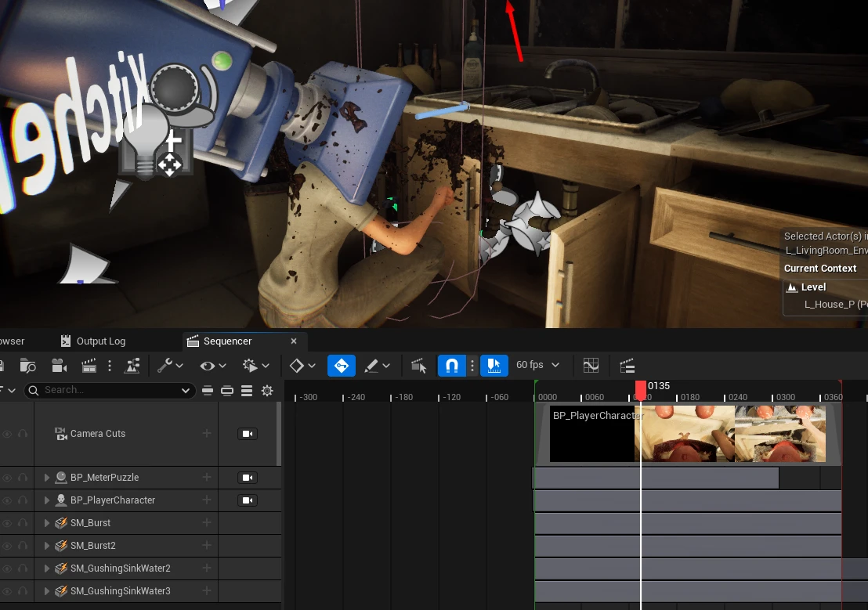This screenshot has height=610, width=868.
Task: Open the diamond Key Group mode dropdown
Action: [302, 366]
